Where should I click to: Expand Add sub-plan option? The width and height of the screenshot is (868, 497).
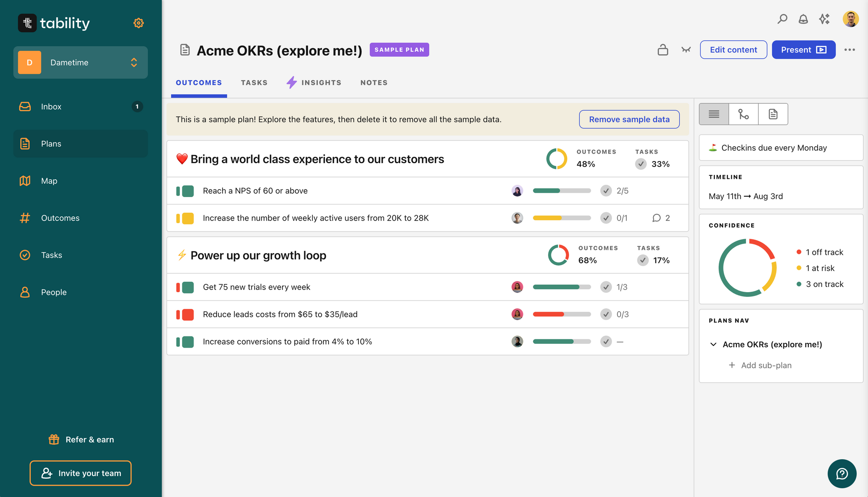pyautogui.click(x=760, y=365)
